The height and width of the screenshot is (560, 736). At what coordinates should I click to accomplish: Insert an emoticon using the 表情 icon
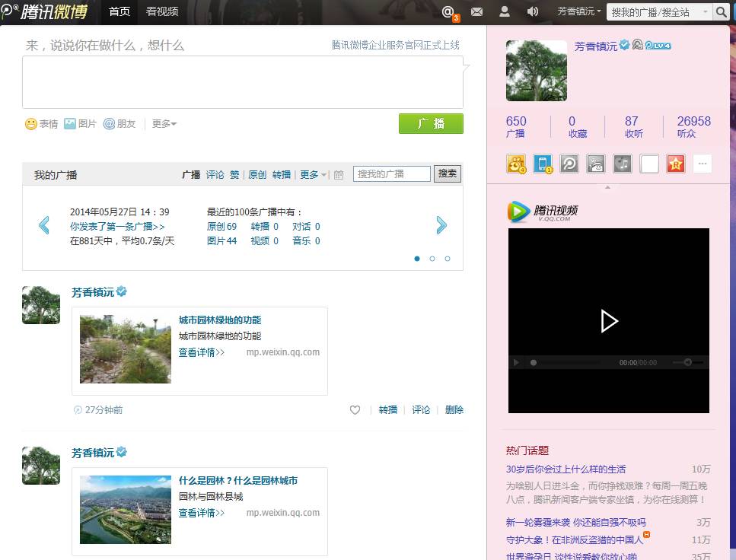click(31, 124)
